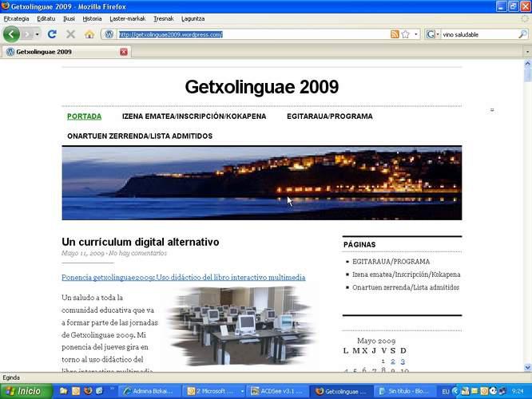Open Ponencia getxolinguae2009 multimedia link
Viewport: 532px width, 399px height.
(184, 277)
